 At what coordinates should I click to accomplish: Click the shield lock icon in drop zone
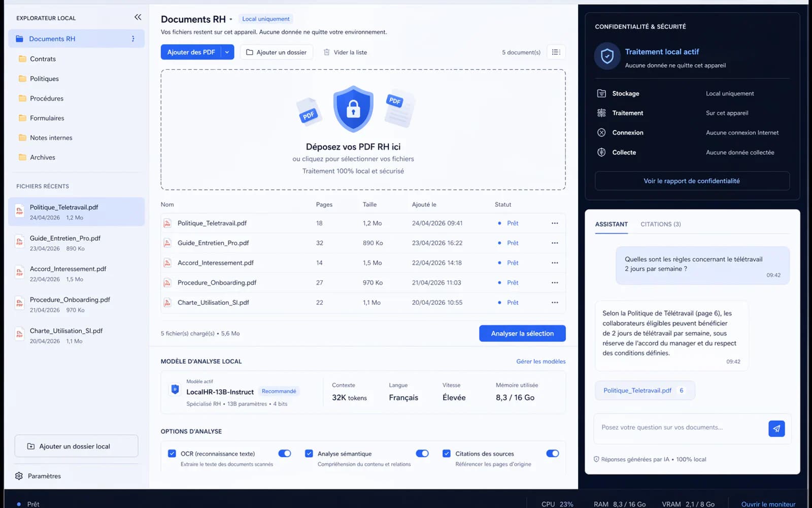click(x=353, y=108)
